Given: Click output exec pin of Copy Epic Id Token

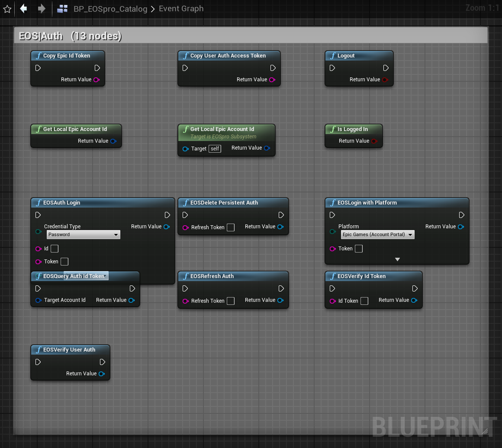Looking at the screenshot, I should tap(97, 68).
